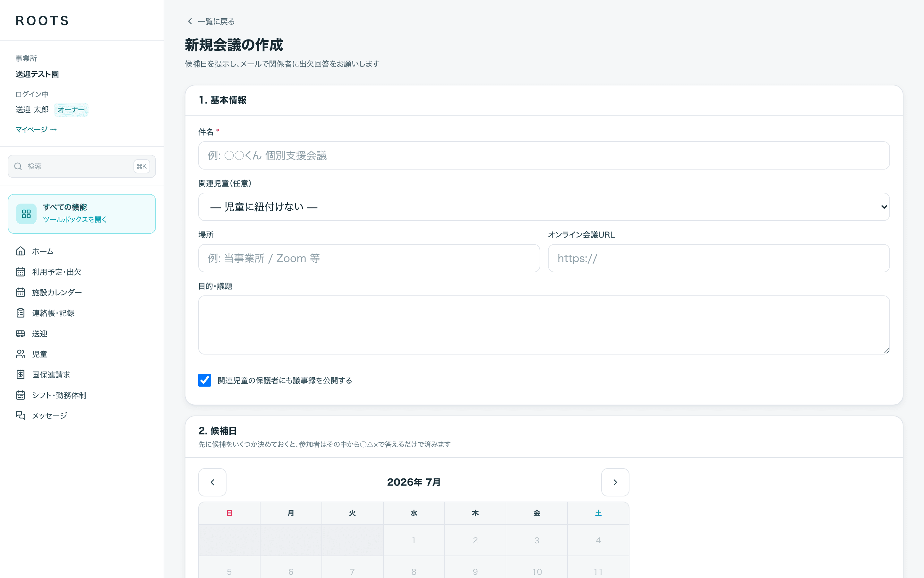Screen dimensions: 924x578
Task: Open ホーム in the sidebar
Action: 82,251
